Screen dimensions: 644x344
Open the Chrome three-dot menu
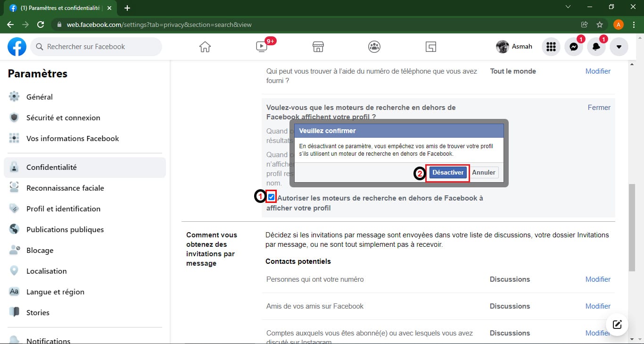click(x=634, y=25)
